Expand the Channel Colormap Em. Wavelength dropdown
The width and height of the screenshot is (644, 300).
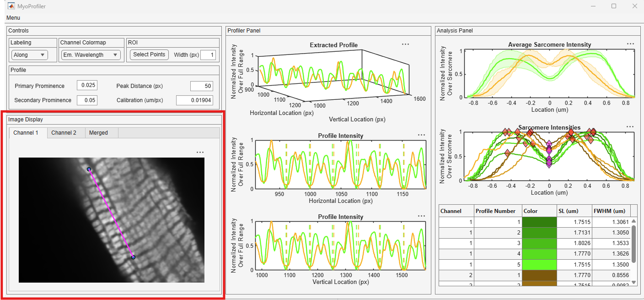click(x=91, y=55)
